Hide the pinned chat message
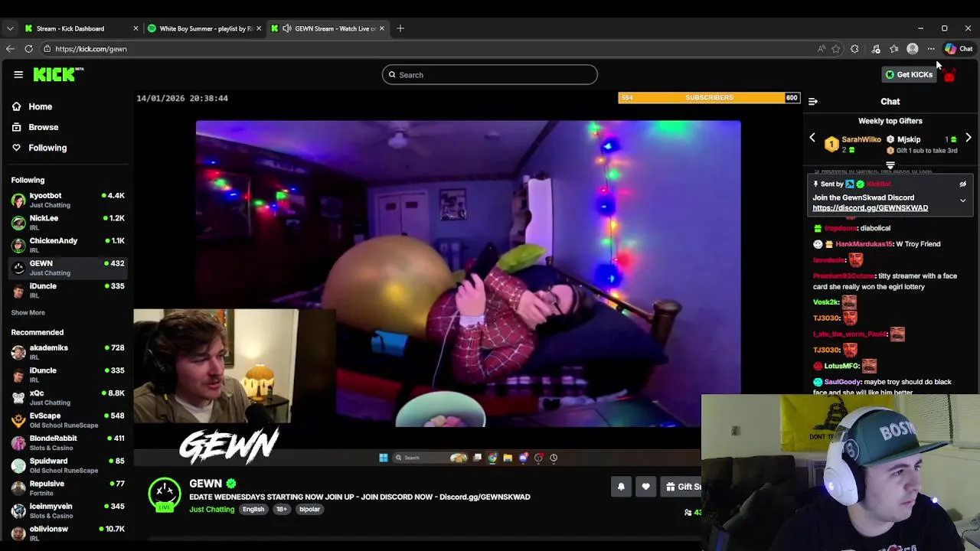 click(963, 184)
